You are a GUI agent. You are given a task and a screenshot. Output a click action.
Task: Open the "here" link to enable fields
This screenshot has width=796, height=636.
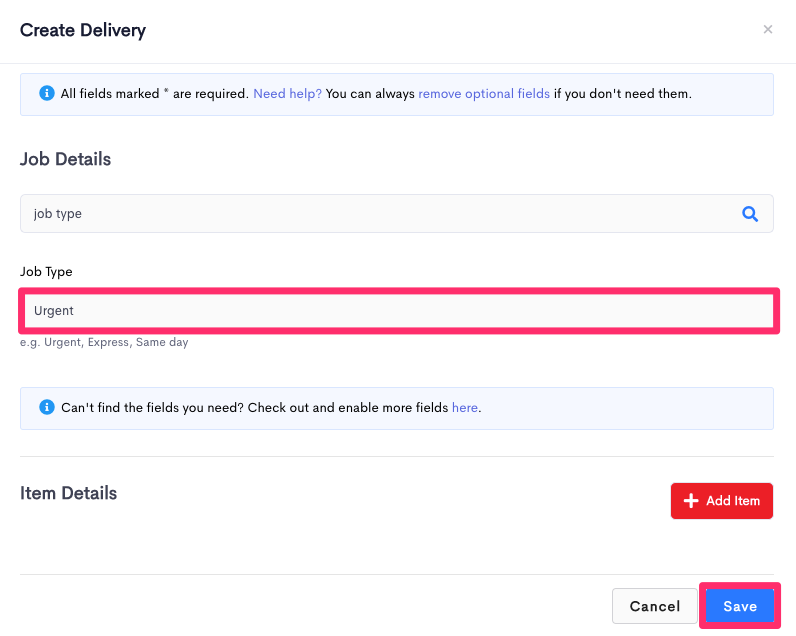[465, 408]
